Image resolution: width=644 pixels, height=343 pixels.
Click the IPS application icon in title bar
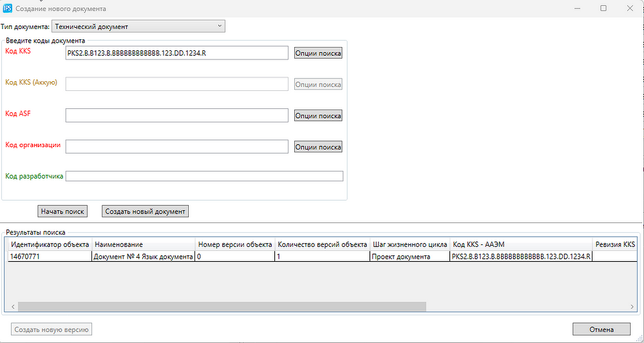coord(8,9)
